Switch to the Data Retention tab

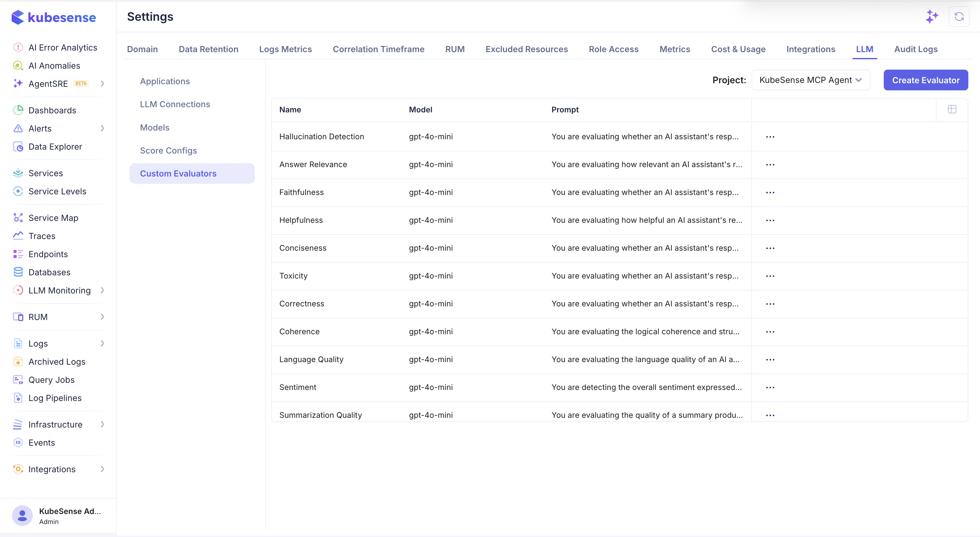208,49
